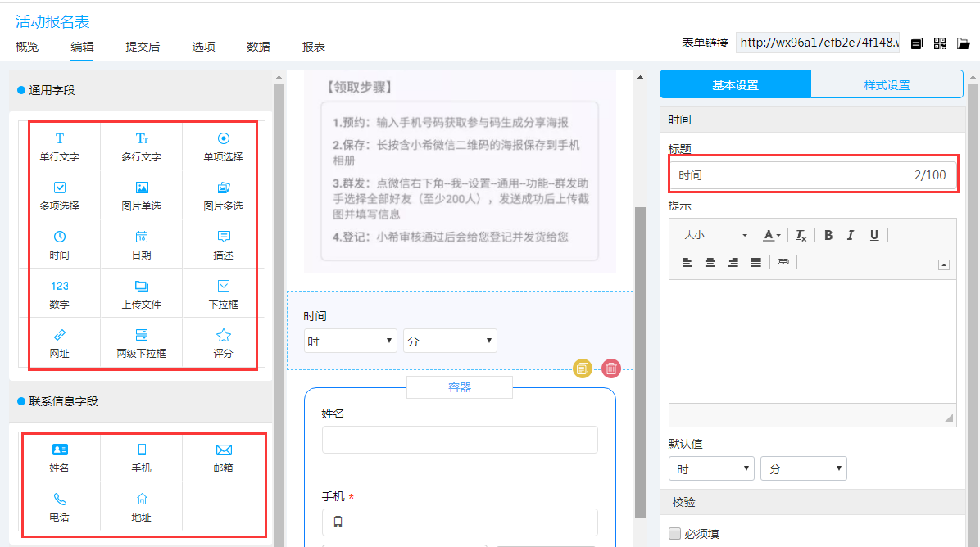980x547 pixels.
Task: Collapse the hint editor toolbar
Action: [x=944, y=264]
